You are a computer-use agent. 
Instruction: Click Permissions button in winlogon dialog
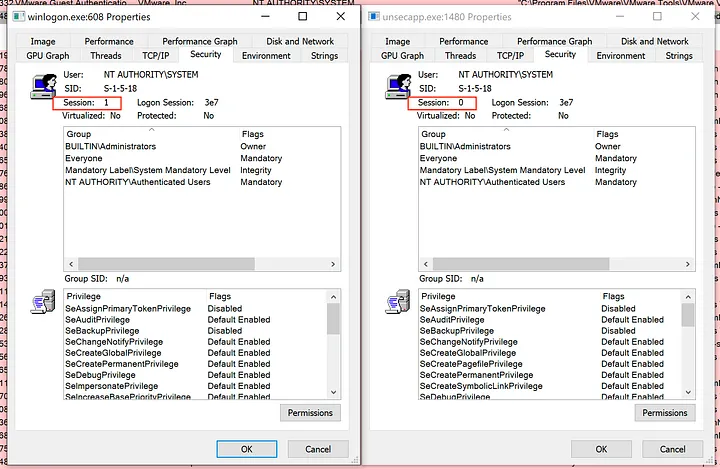point(311,412)
